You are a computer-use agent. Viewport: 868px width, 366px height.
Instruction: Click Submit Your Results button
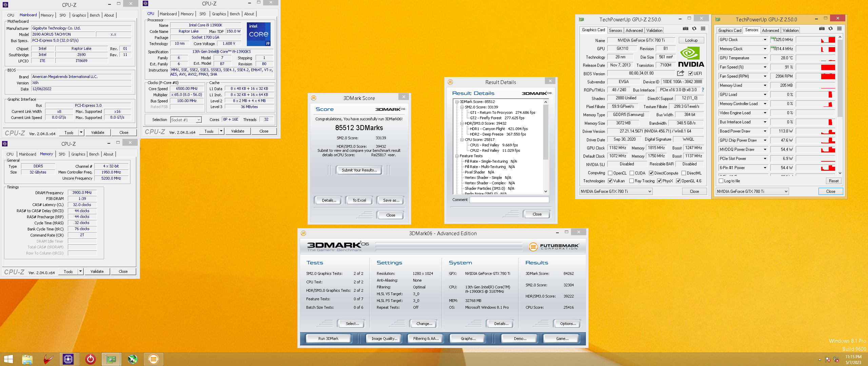[x=359, y=170]
